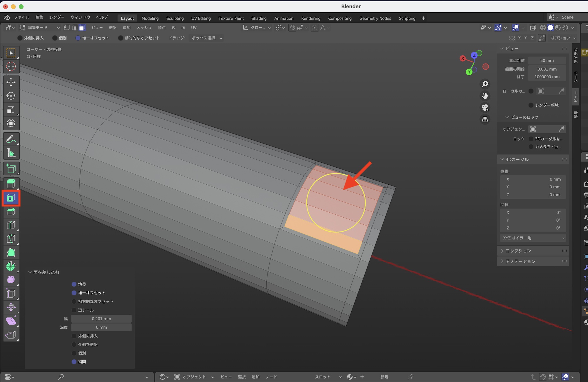Click the pan view hand icon
The width and height of the screenshot is (588, 382).
point(485,96)
